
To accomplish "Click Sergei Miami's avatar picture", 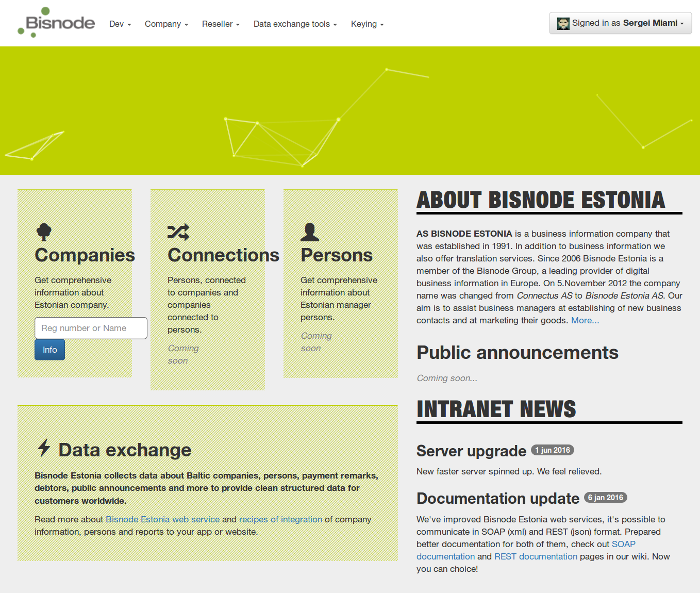I will tap(563, 23).
